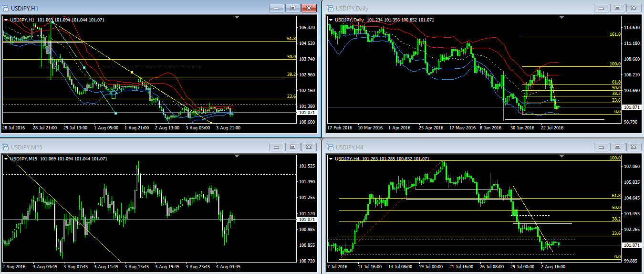Select the yellow trendline anchor on H1 chart
The image size is (644, 274).
131,73
